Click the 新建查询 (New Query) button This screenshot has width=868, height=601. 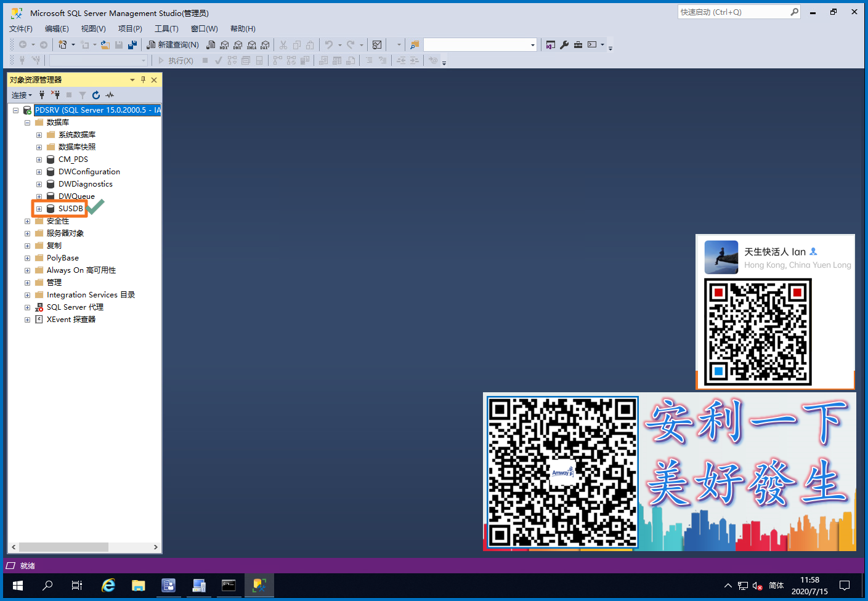(172, 44)
